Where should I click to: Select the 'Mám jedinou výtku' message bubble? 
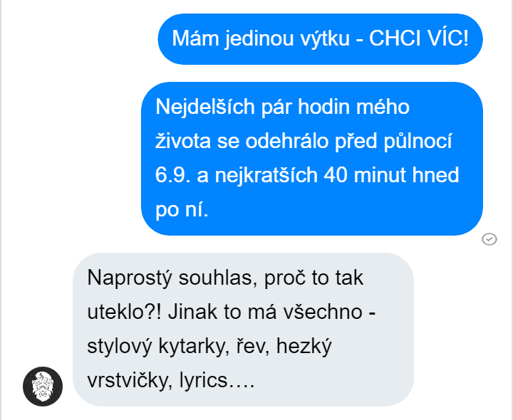point(321,39)
